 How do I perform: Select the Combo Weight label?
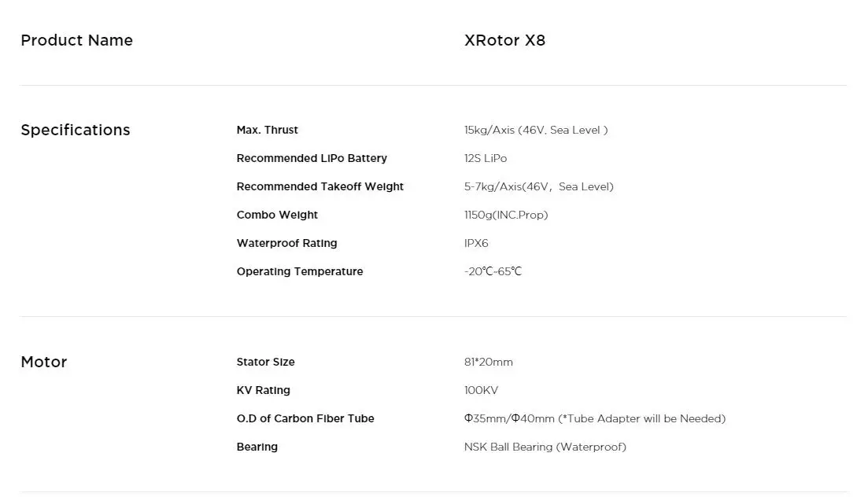(277, 215)
